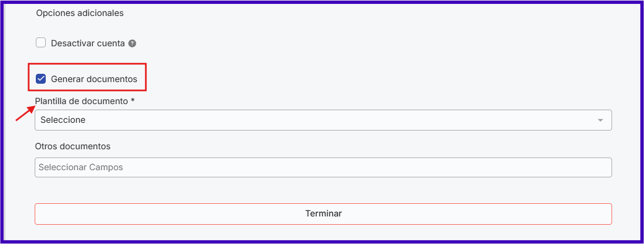Image resolution: width=644 pixels, height=244 pixels.
Task: Click the "Seleccionar Campos" placeholder text
Action: click(x=80, y=167)
